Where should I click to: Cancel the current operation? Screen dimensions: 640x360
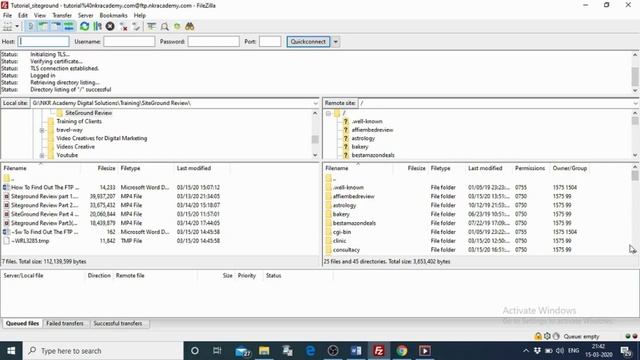[110, 27]
